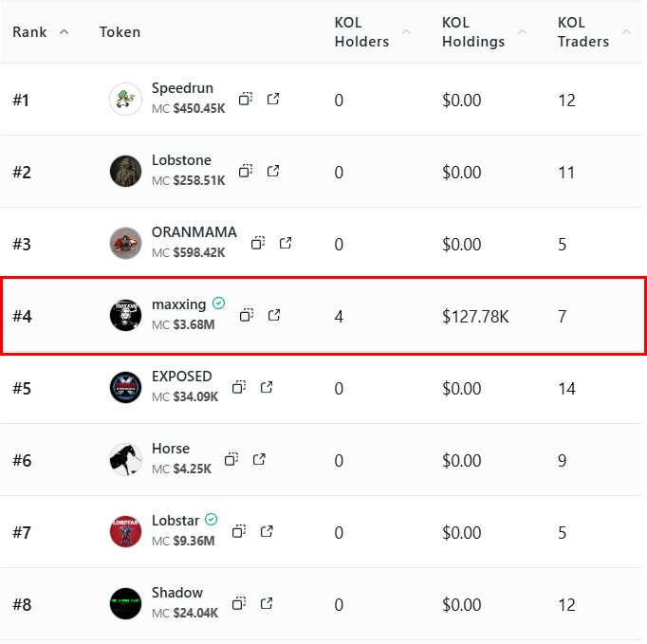
Task: Copy the maxxing token address
Action: coord(246,315)
